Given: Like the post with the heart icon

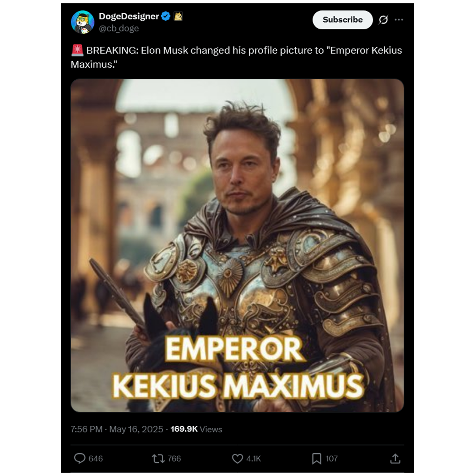Looking at the screenshot, I should tap(237, 459).
